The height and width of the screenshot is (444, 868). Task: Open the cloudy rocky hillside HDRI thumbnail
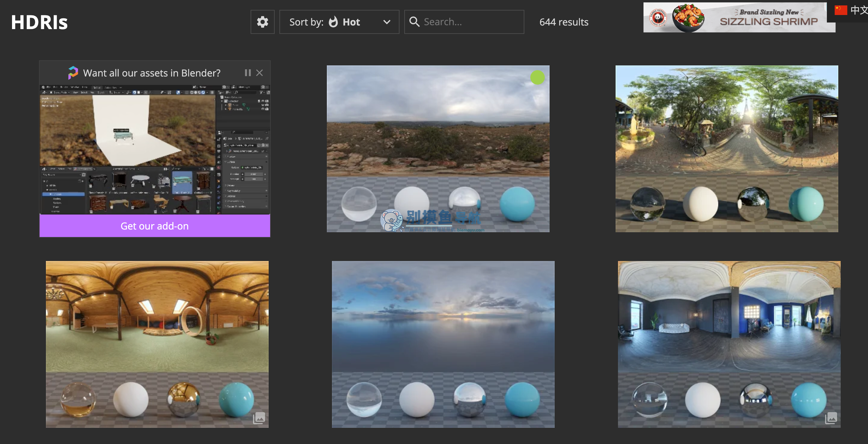point(438,148)
